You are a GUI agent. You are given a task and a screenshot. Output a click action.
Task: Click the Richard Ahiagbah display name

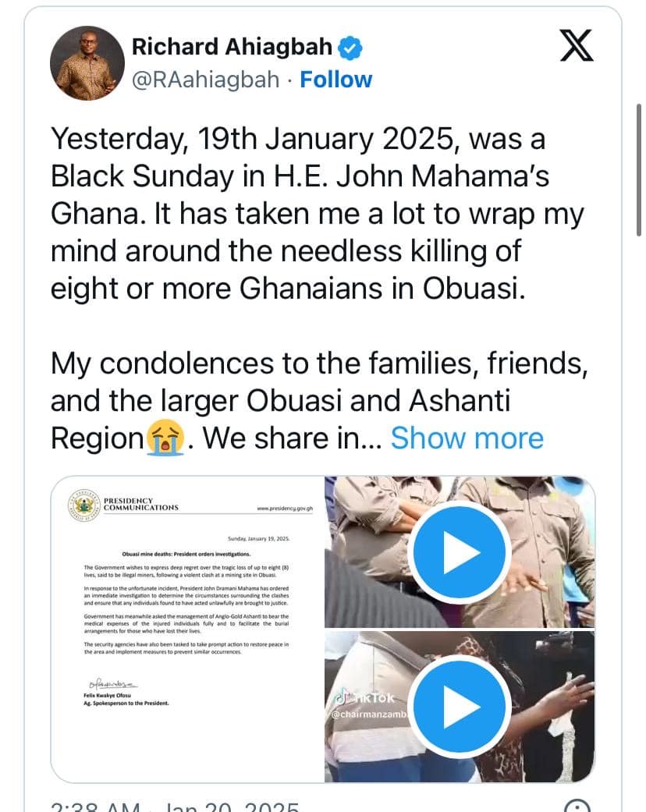tap(232, 47)
